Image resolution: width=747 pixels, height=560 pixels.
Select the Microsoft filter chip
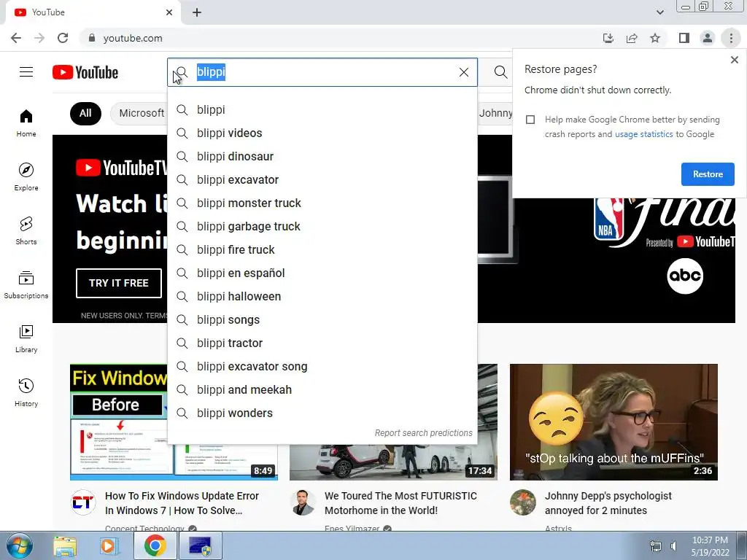[139, 113]
